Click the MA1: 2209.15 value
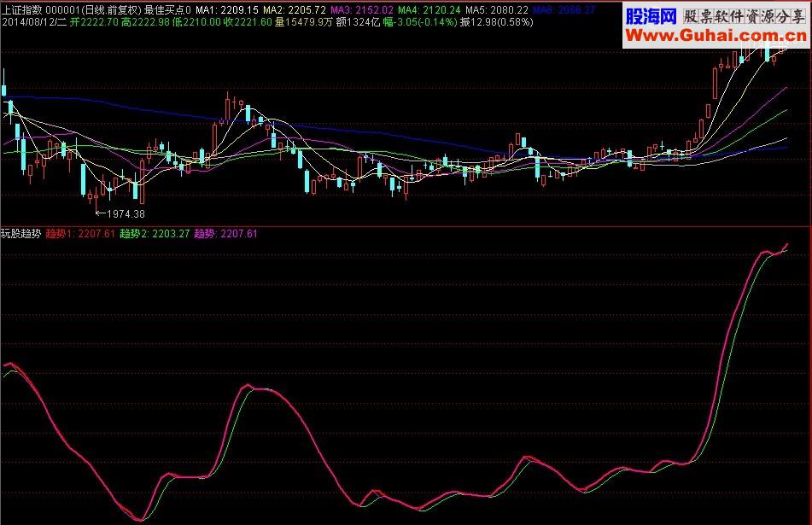The image size is (812, 525). coord(227,10)
